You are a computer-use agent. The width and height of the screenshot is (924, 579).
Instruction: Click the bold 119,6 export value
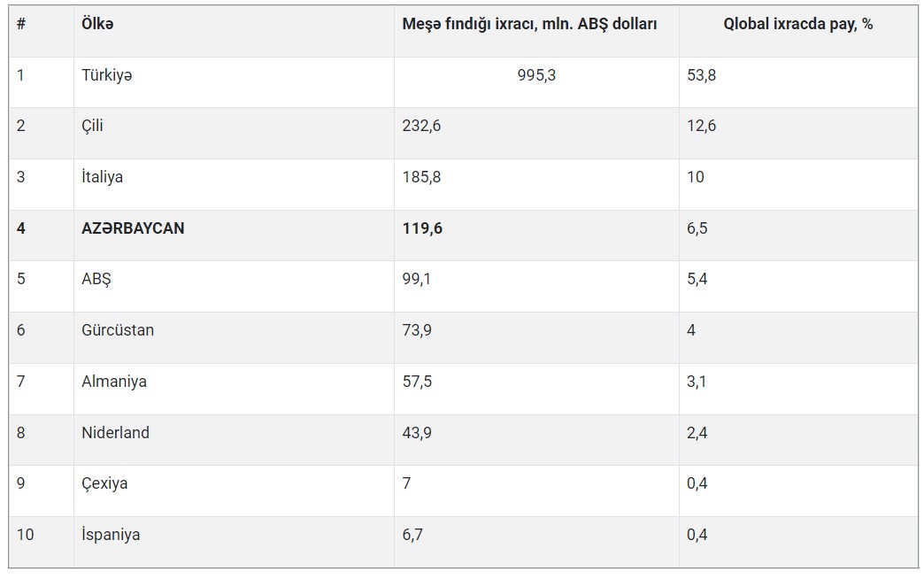[422, 228]
